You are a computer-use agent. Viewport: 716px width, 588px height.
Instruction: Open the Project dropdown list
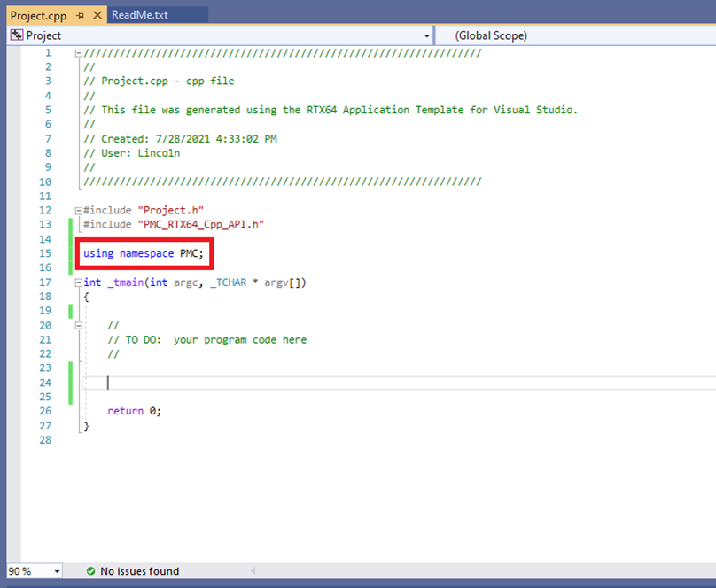pyautogui.click(x=427, y=35)
